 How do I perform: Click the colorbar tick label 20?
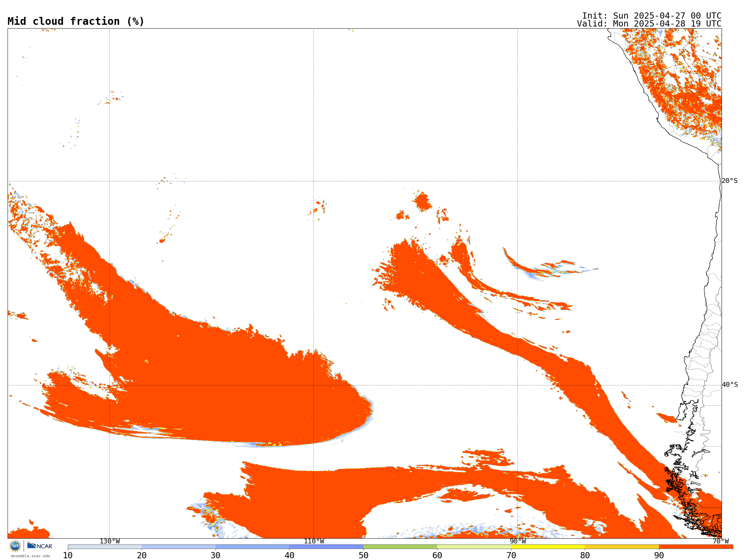point(142,556)
